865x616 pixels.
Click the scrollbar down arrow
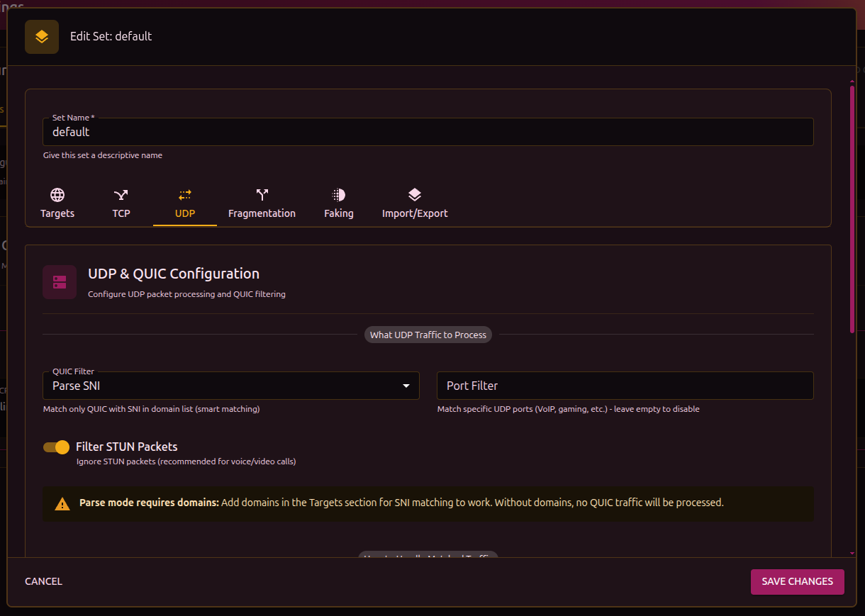click(x=852, y=553)
